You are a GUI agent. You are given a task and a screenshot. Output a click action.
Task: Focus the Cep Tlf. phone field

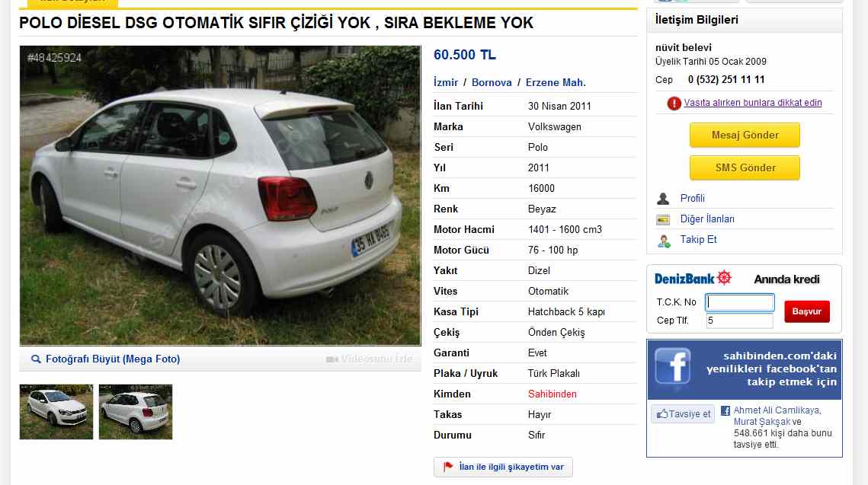[739, 321]
